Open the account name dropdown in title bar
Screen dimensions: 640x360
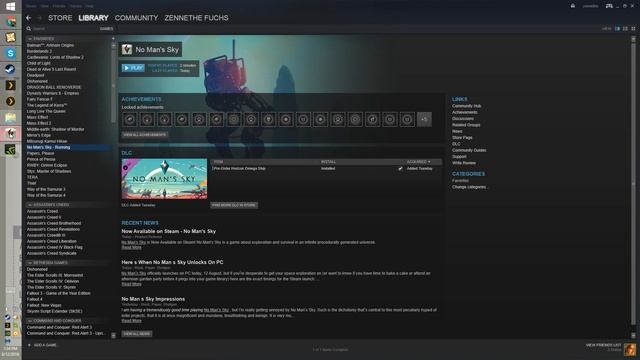pyautogui.click(x=590, y=6)
